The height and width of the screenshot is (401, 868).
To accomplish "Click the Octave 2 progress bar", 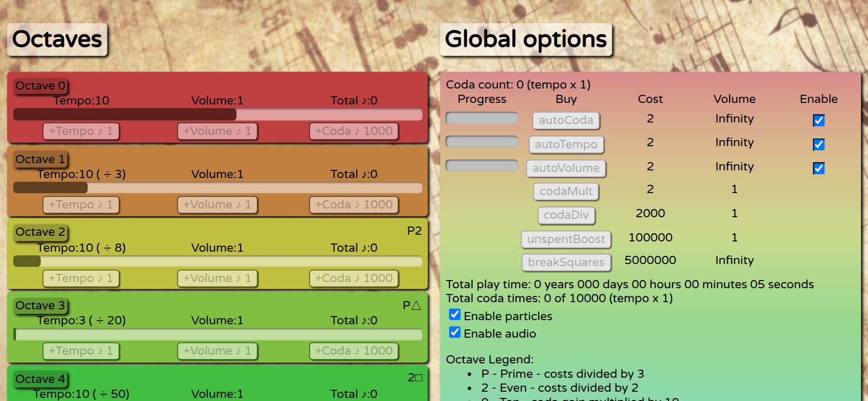I will (x=218, y=261).
